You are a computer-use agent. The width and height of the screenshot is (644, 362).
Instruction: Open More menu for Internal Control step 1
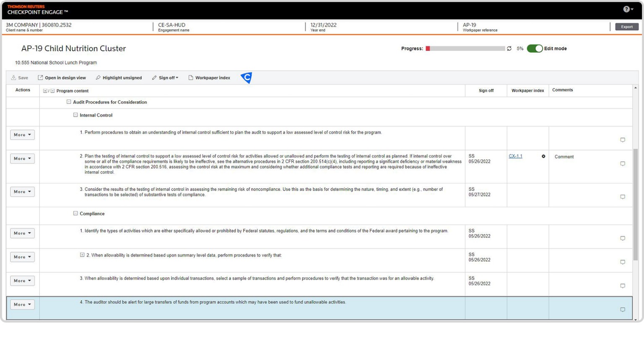coord(22,135)
